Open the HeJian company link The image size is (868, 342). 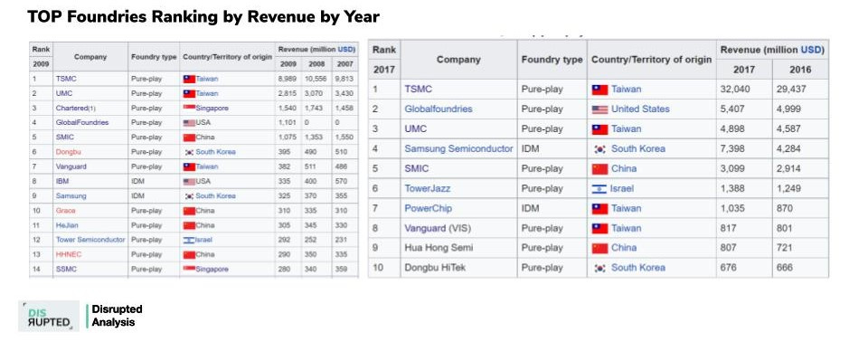(x=66, y=225)
